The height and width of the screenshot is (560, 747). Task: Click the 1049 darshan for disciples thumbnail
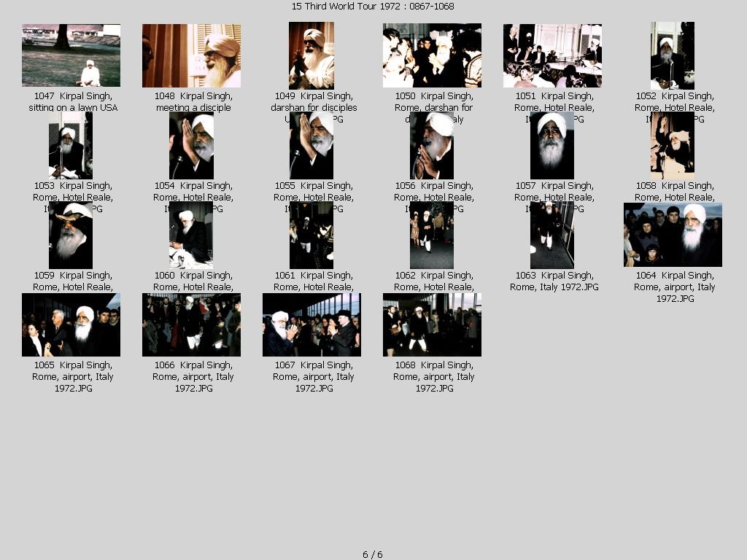coord(311,55)
